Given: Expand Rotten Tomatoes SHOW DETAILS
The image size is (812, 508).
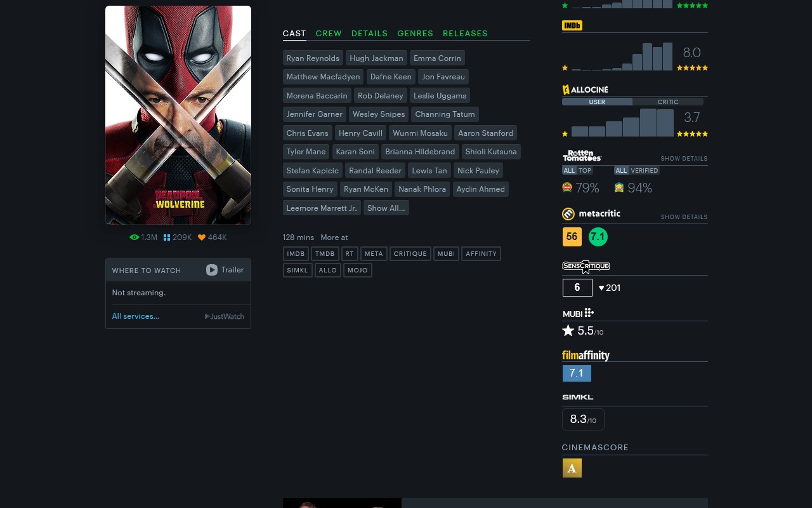Looking at the screenshot, I should click(684, 159).
